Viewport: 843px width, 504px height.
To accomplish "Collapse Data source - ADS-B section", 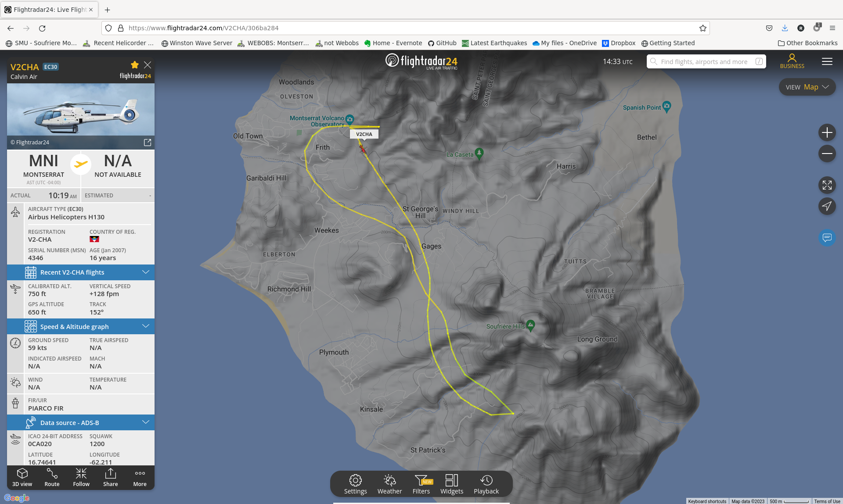I will (x=81, y=423).
